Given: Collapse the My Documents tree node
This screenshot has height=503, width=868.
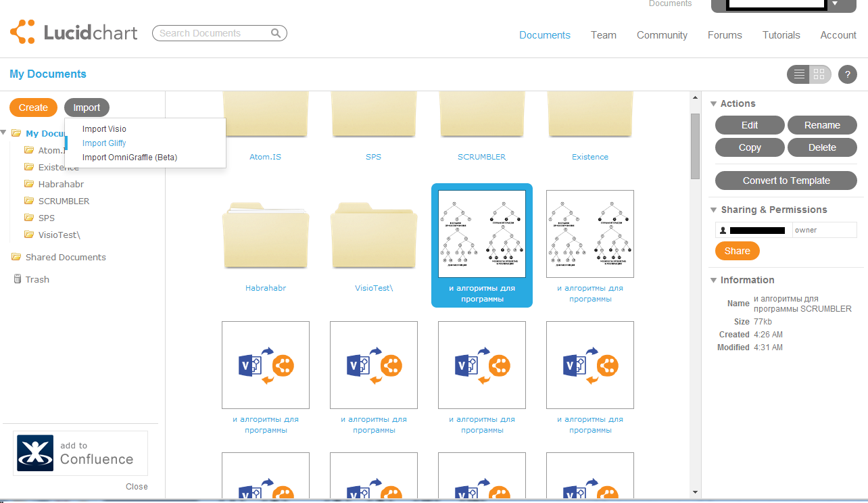Looking at the screenshot, I should 4,133.
